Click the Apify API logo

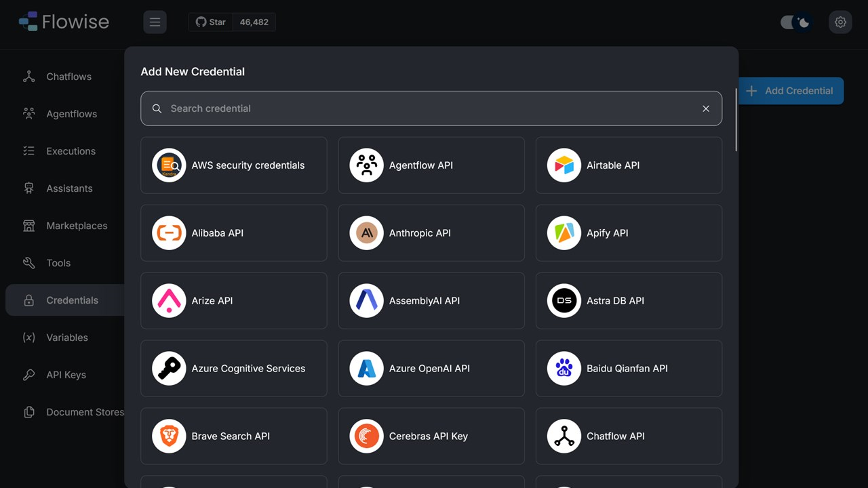(x=564, y=233)
